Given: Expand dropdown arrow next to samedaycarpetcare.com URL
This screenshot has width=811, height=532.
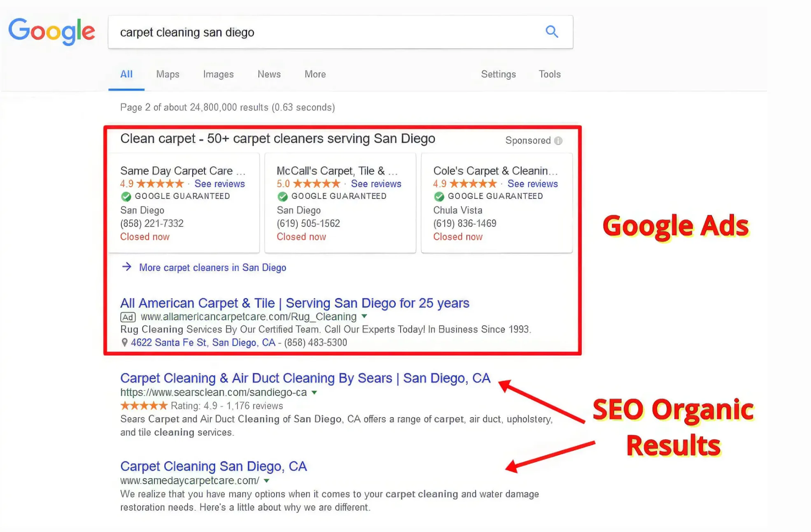Looking at the screenshot, I should [266, 481].
